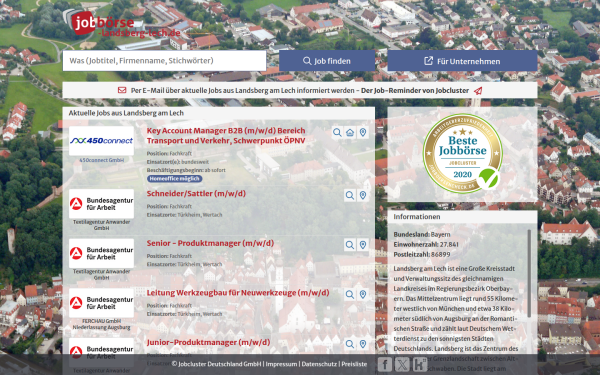Image resolution: width=600 pixels, height=375 pixels.
Task: Open location pin for Junior-Produktmanager job
Action: 363,344
